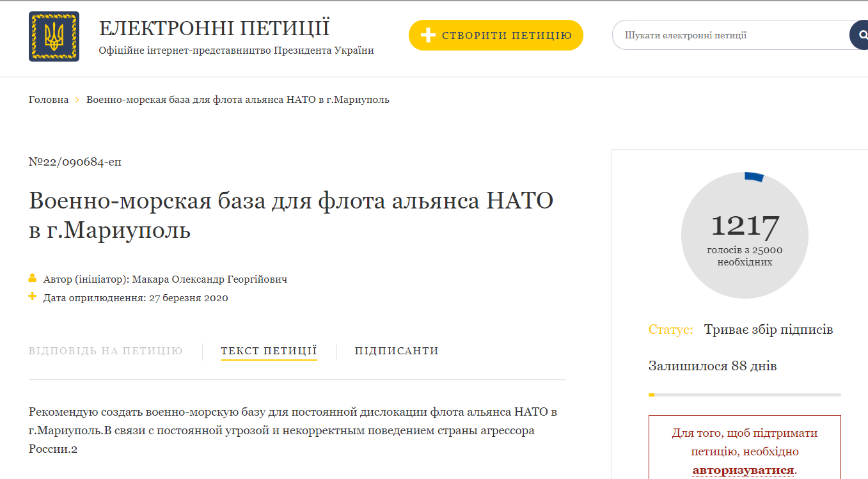This screenshot has width=868, height=479.
Task: Click the breadcrumb arrow after Головна
Action: click(x=77, y=100)
